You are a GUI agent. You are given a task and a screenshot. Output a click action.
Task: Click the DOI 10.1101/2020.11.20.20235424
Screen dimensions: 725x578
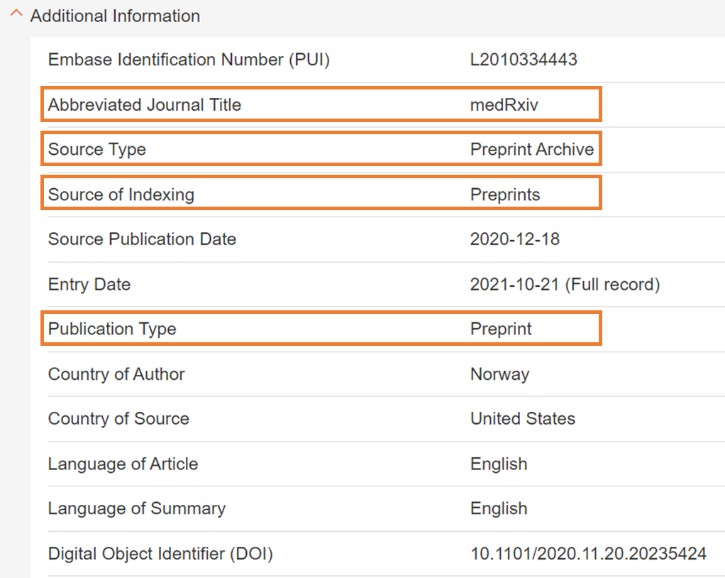click(x=588, y=553)
